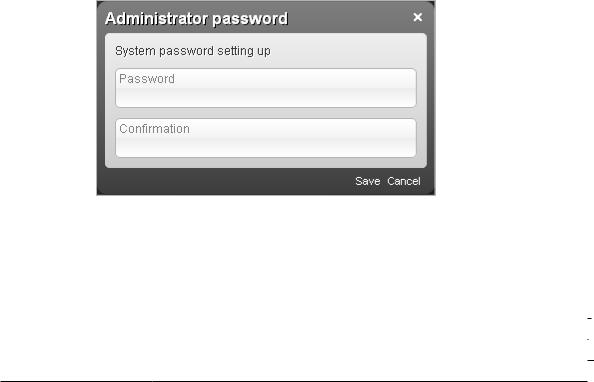Click the Administrator password title text
594x382 pixels.
196,19
